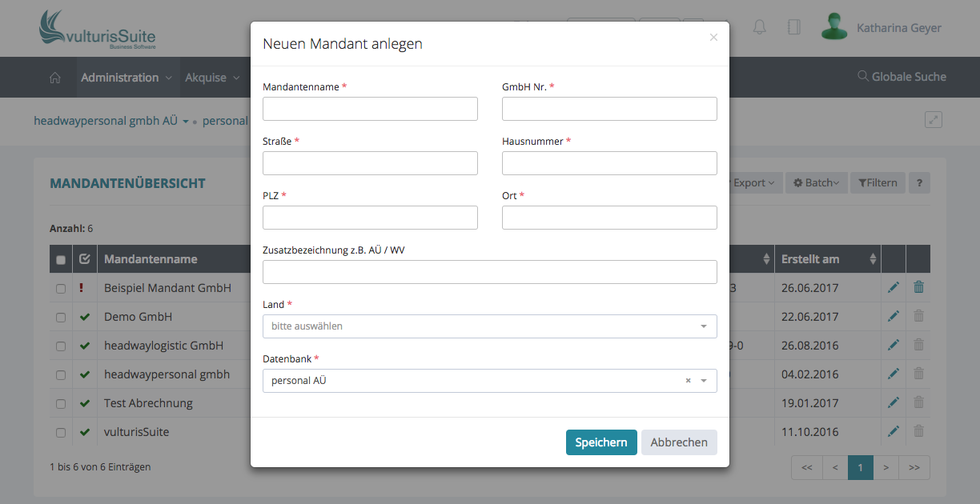
Task: Open the Administration menu
Action: [126, 78]
